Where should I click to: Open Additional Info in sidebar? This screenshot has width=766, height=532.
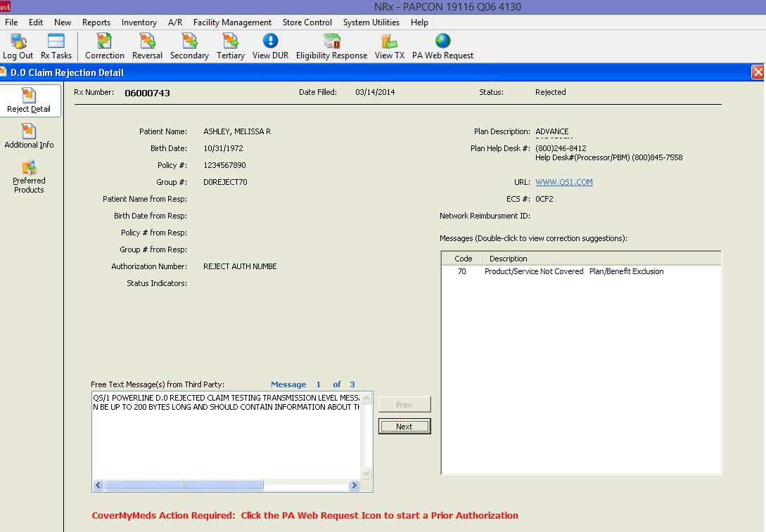click(x=29, y=136)
